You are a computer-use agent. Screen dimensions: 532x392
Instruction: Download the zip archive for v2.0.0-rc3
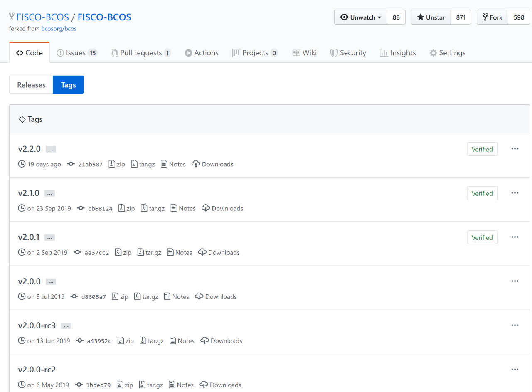pyautogui.click(x=126, y=341)
